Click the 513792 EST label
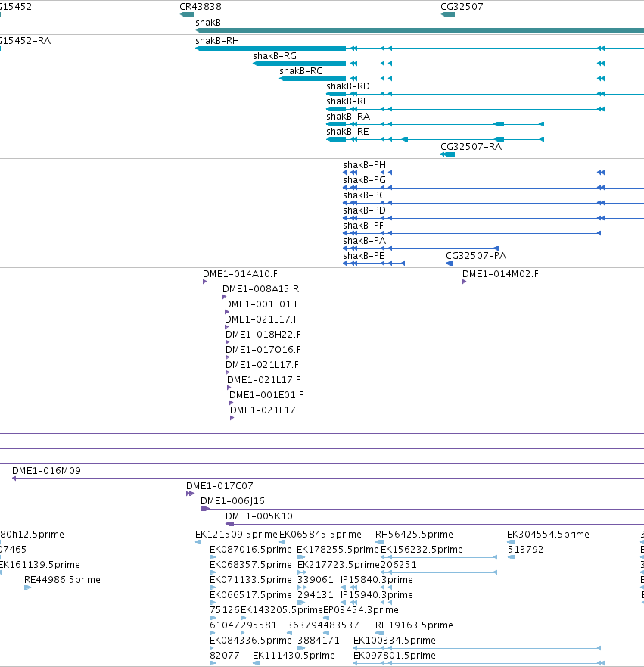The height and width of the screenshot is (667, 644). tap(525, 550)
